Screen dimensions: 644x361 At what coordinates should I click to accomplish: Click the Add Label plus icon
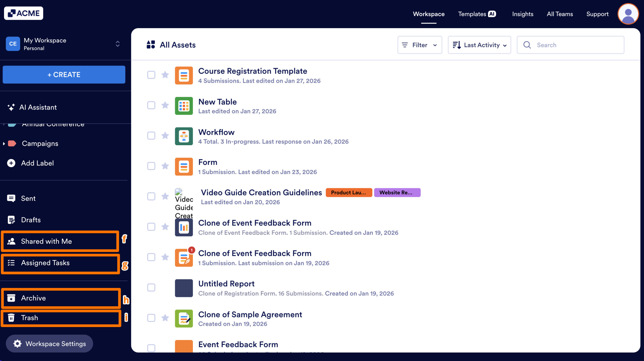[x=11, y=163]
